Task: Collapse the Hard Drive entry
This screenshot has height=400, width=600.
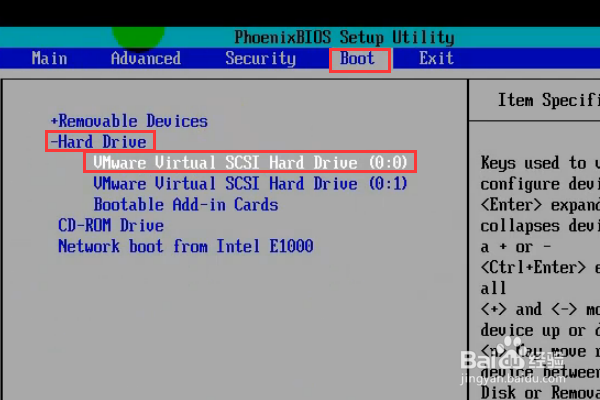Action: click(x=99, y=142)
